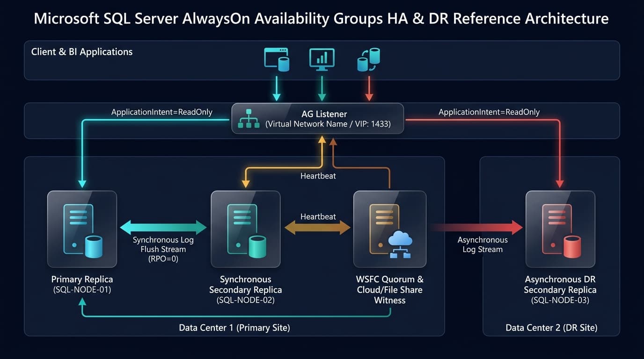Click the "Primary Replica" label
The image size is (644, 359).
[82, 280]
